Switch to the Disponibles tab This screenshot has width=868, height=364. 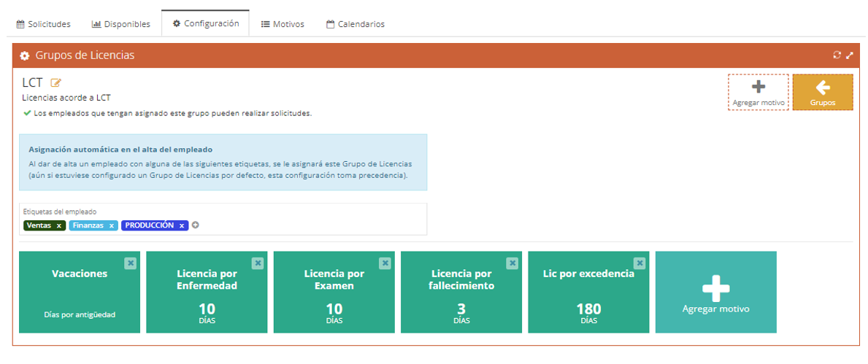coord(120,24)
